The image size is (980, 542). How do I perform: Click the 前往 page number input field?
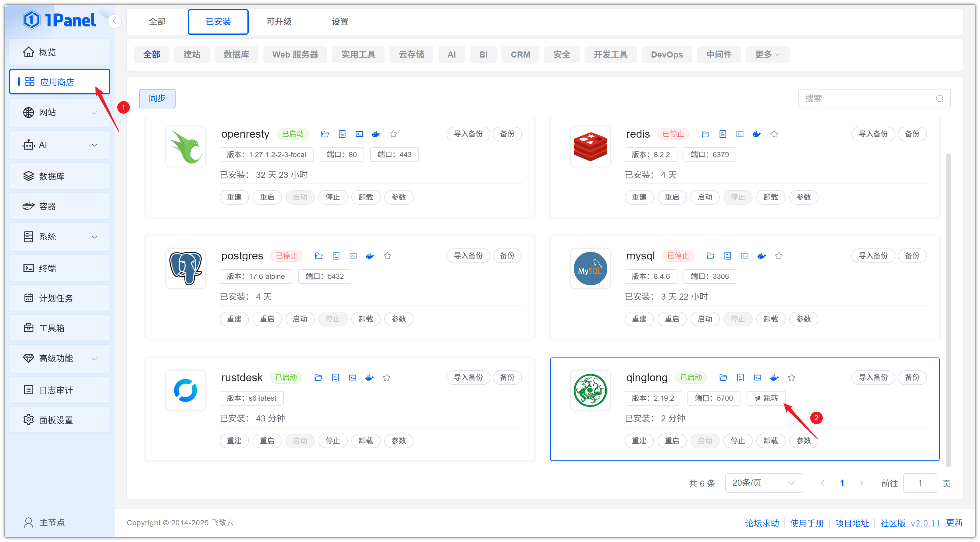(919, 483)
